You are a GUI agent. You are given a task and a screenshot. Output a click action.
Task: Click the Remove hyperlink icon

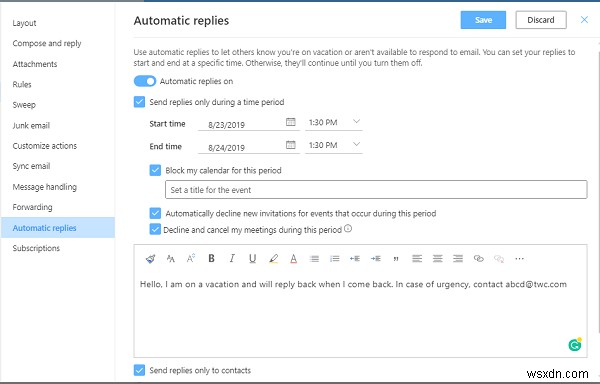point(499,259)
